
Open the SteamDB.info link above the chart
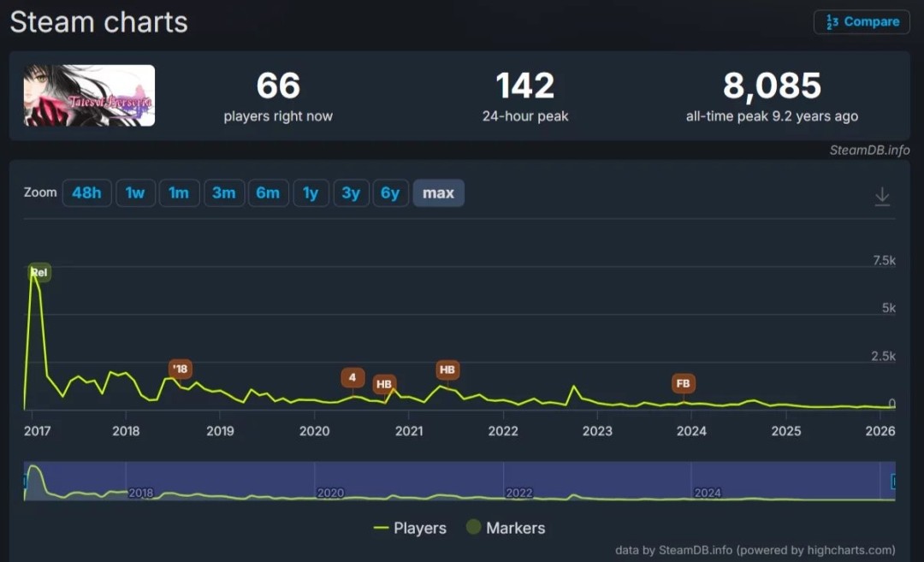click(870, 150)
